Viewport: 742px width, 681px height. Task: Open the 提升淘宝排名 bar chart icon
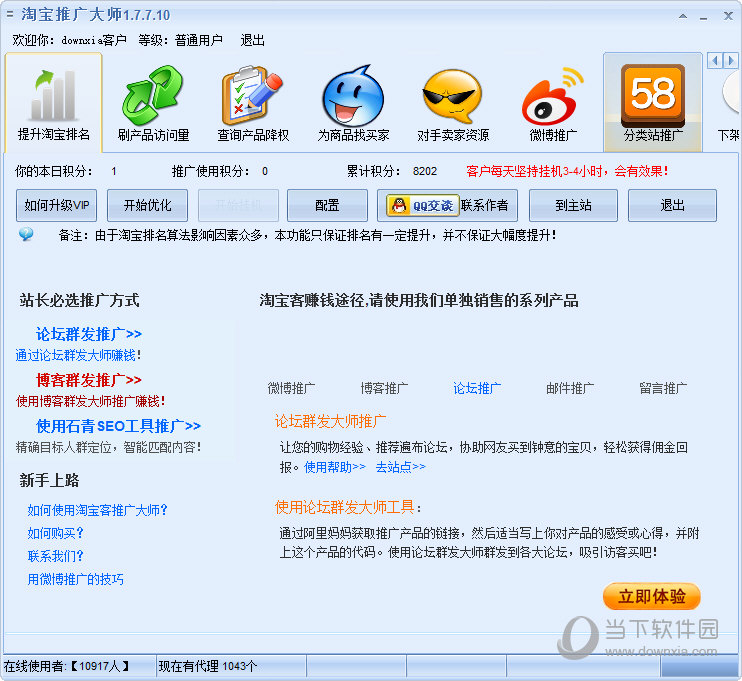click(53, 95)
